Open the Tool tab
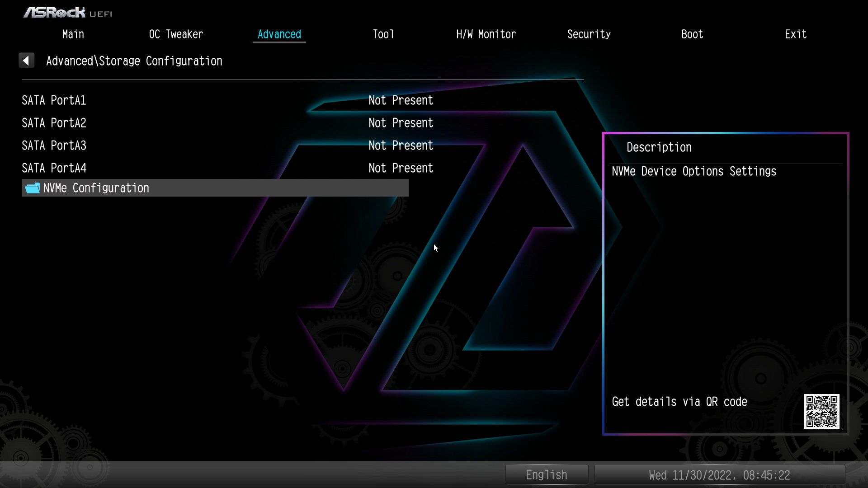This screenshot has height=488, width=868. (x=383, y=34)
